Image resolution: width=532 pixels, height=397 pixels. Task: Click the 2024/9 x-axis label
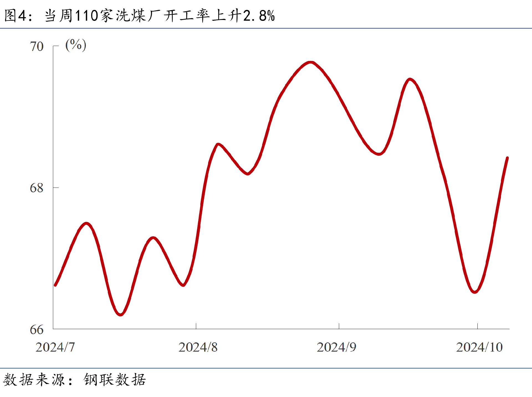click(336, 347)
